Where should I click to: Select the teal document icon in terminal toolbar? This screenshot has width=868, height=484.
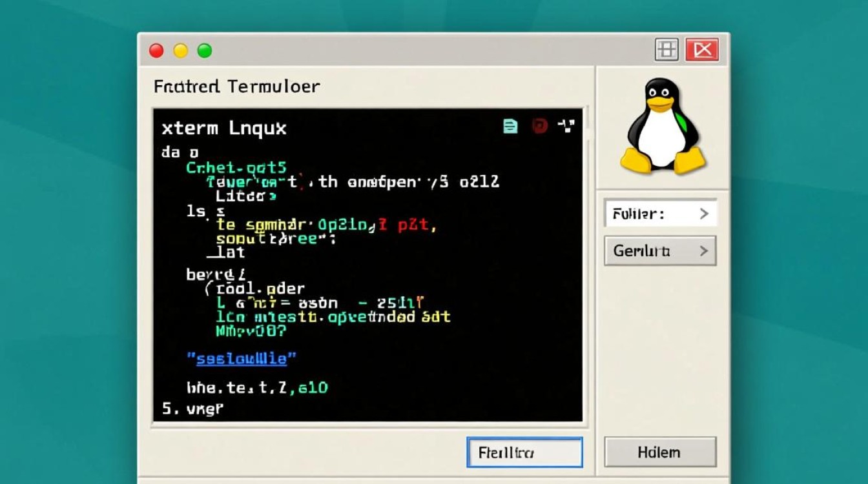point(510,126)
